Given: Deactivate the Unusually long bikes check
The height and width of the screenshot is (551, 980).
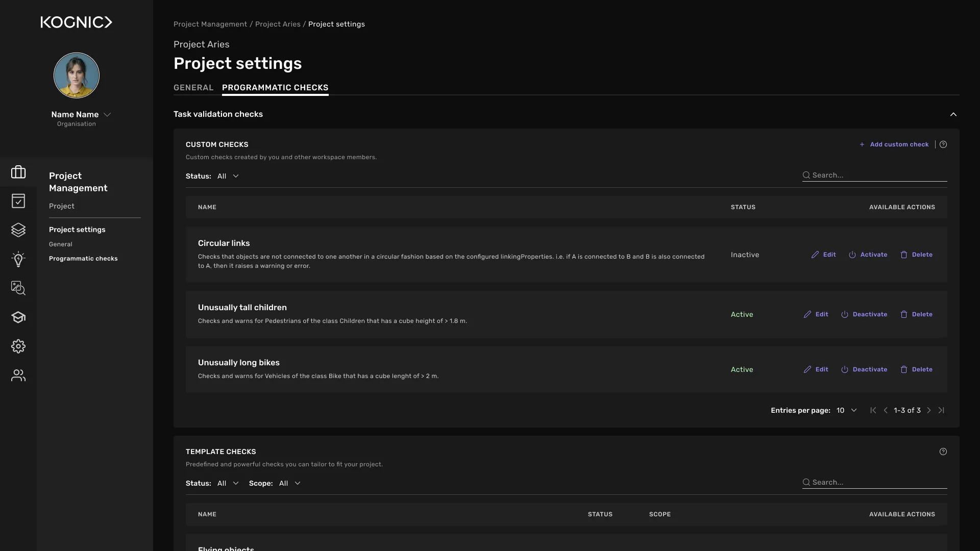Looking at the screenshot, I should [x=864, y=369].
